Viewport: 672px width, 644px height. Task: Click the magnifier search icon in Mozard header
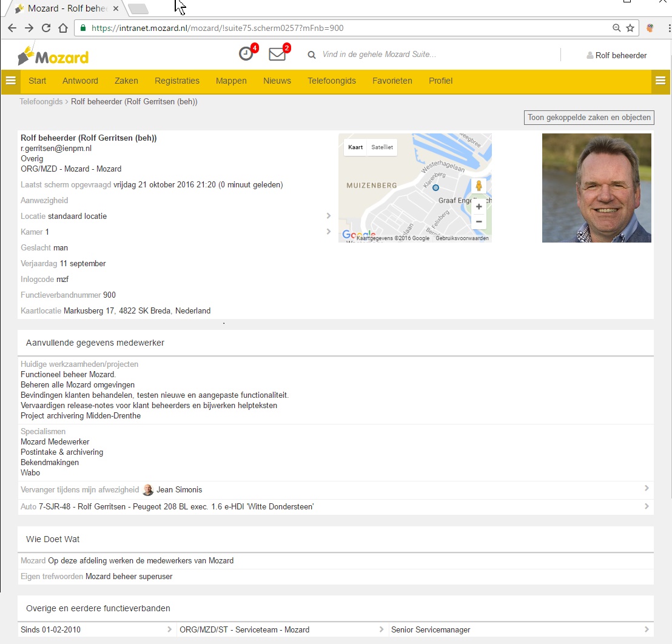(312, 55)
